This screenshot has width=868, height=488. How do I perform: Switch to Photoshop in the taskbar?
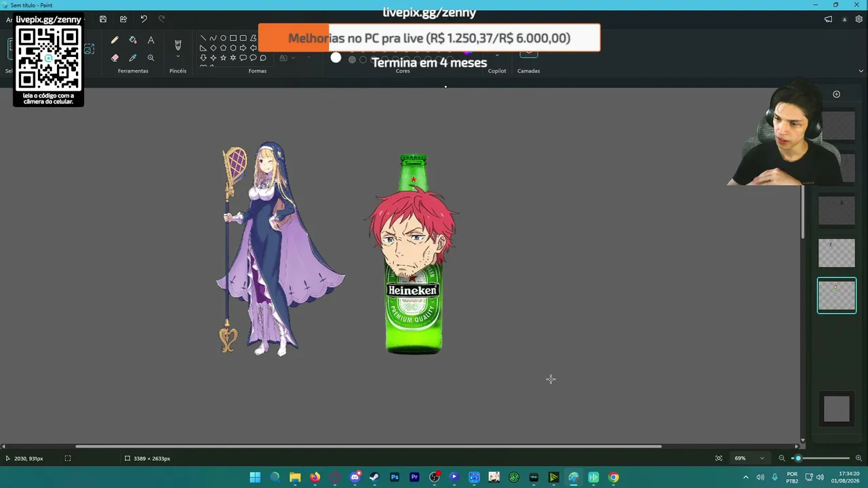tap(395, 477)
